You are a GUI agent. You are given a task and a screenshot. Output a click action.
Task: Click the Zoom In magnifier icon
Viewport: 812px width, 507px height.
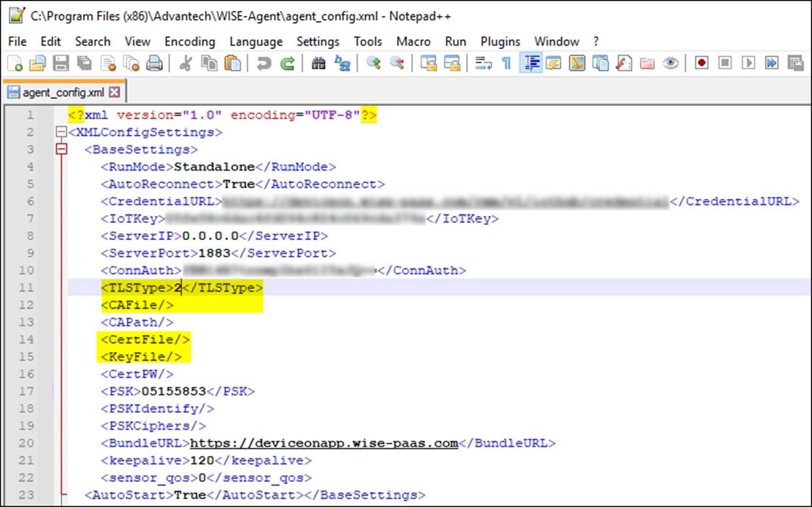373,63
